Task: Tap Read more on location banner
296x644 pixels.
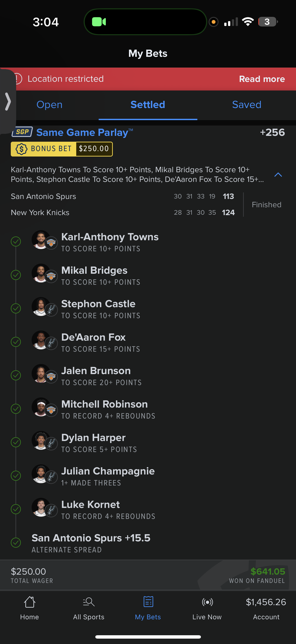Action: point(262,79)
